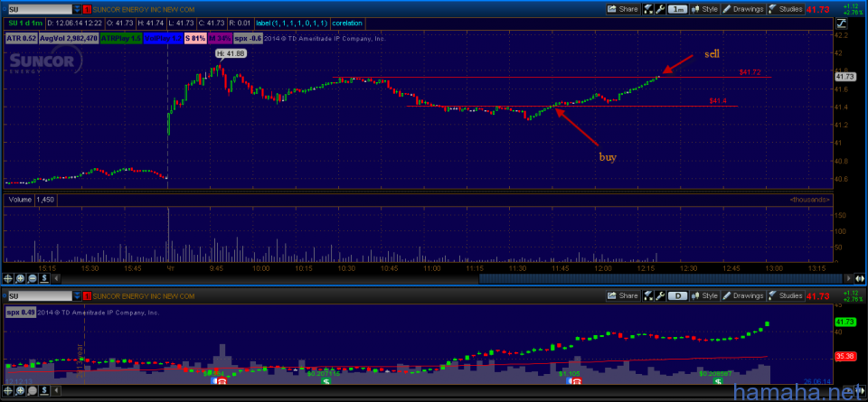The height and width of the screenshot is (402, 868).
Task: Click zoom out magnifier below upper chart
Action: (x=32, y=278)
